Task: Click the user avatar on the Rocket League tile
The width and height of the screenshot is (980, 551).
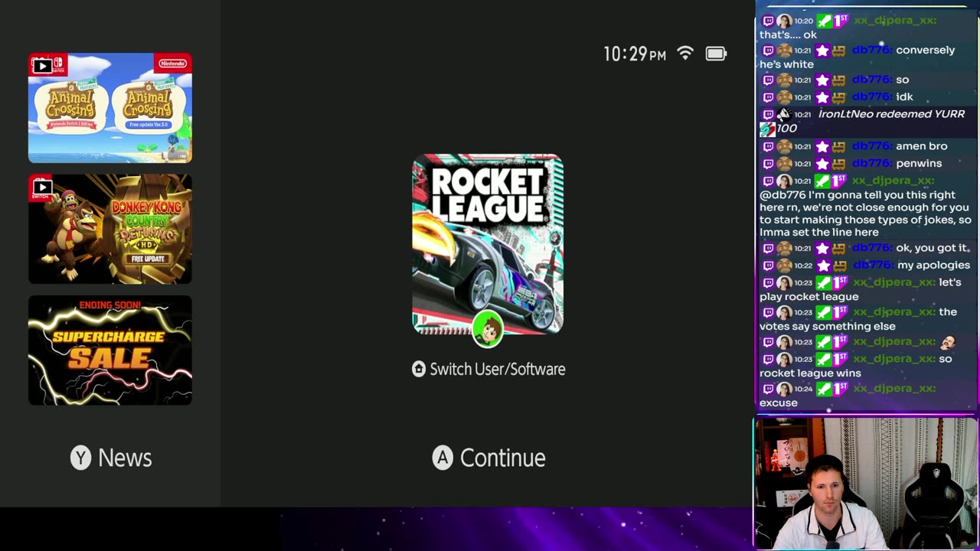Action: pos(488,329)
